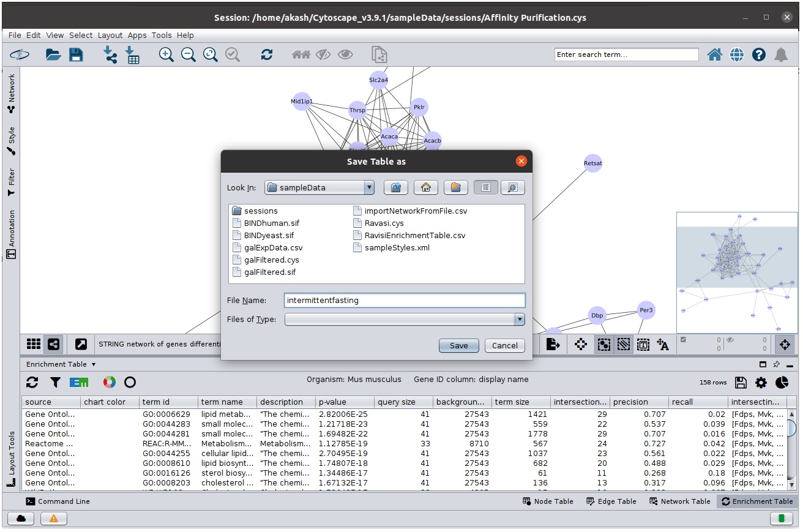Click the Cancel button
This screenshot has width=803, height=532.
504,346
